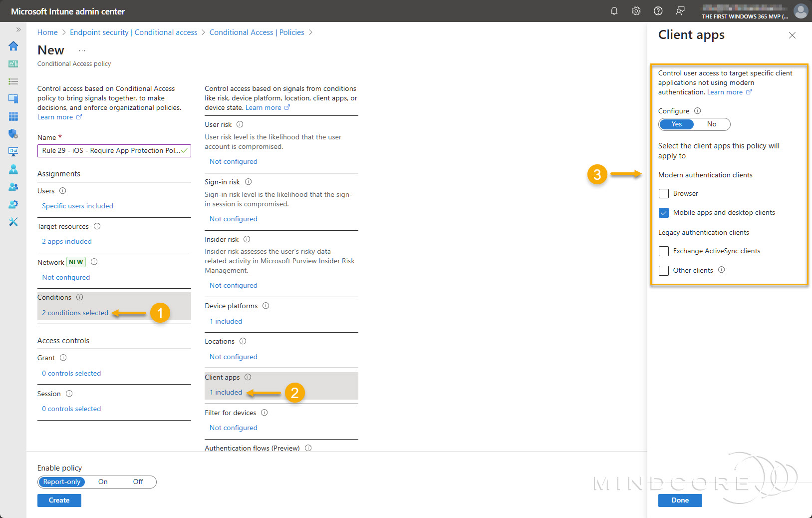Image resolution: width=812 pixels, height=518 pixels.
Task: Uncheck Mobile apps and desktop clients
Action: (x=664, y=213)
